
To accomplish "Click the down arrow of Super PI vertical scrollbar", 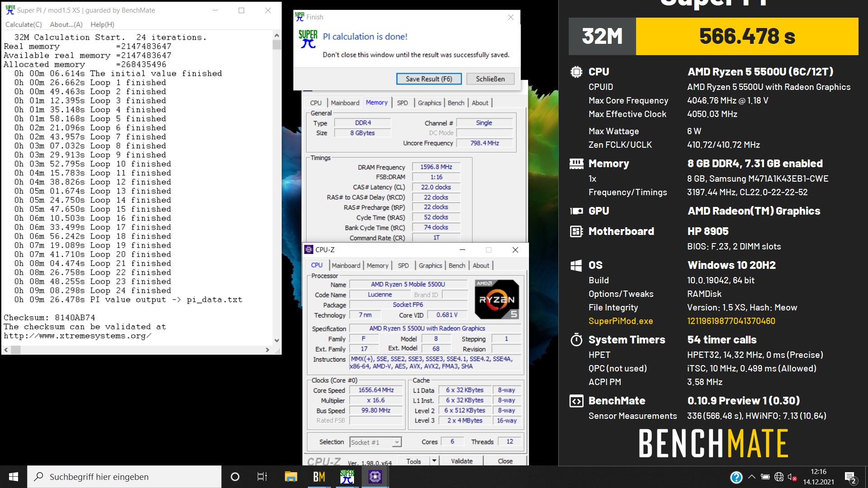I will (277, 341).
